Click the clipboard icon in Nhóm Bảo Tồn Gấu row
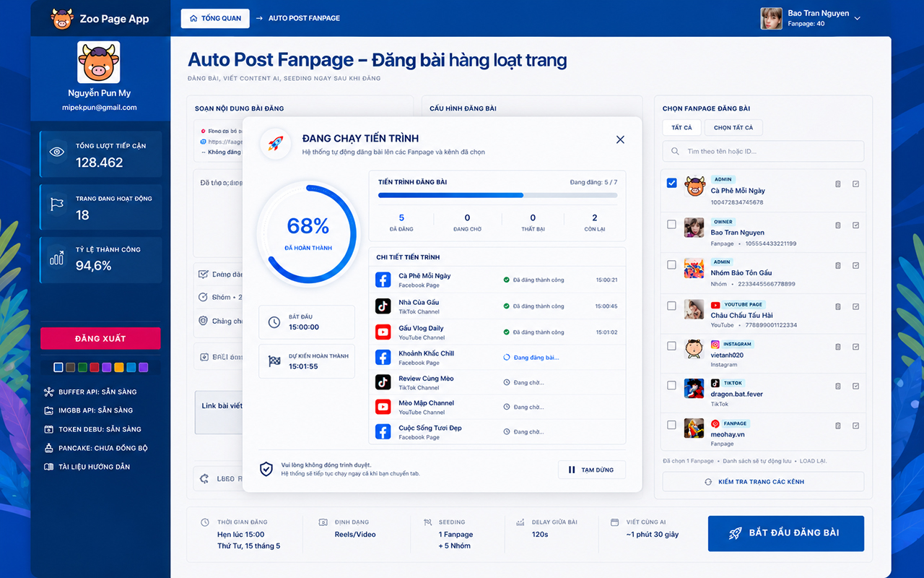This screenshot has width=924, height=578. coord(838,265)
